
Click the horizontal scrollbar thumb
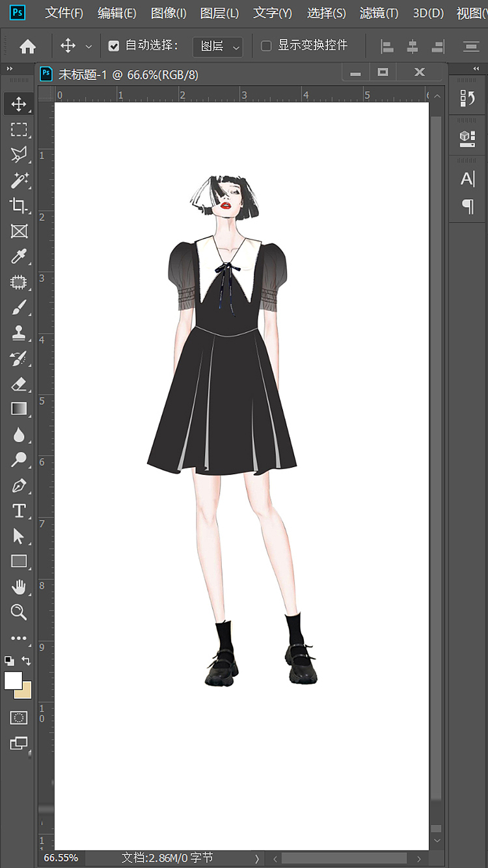click(x=344, y=858)
